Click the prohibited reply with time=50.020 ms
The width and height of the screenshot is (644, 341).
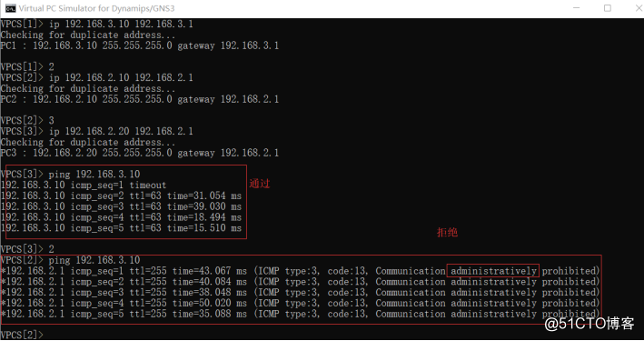pos(301,303)
